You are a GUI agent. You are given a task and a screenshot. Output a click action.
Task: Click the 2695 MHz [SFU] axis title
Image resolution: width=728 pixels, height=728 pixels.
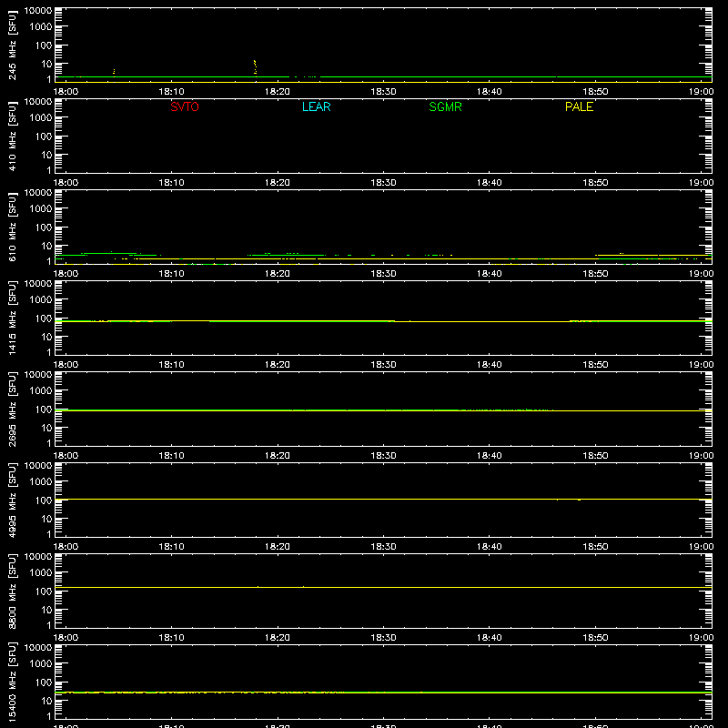(13, 409)
